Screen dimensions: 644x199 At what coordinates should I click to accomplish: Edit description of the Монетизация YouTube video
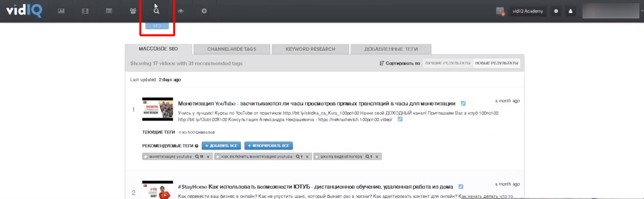(x=400, y=120)
